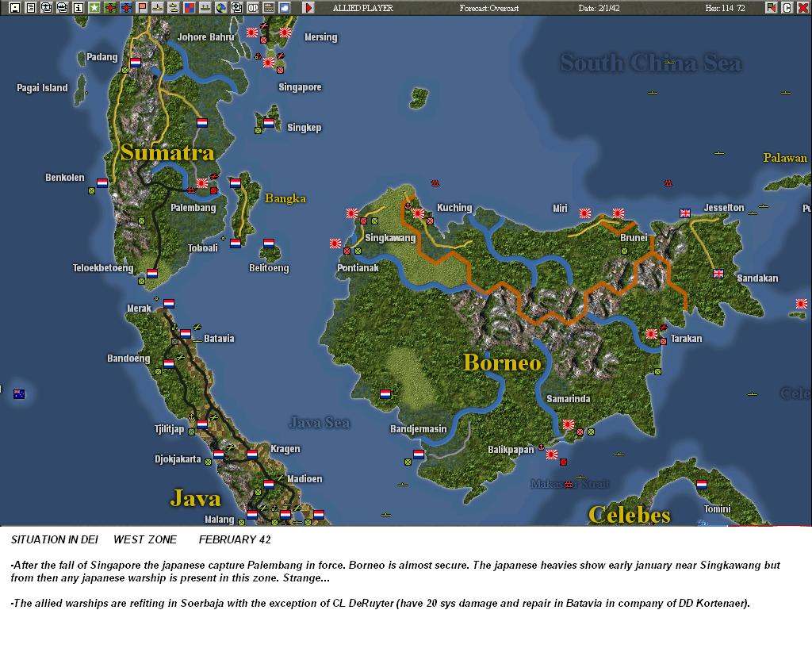The height and width of the screenshot is (656, 812).
Task: Click the red arrow end turn button
Action: click(308, 8)
